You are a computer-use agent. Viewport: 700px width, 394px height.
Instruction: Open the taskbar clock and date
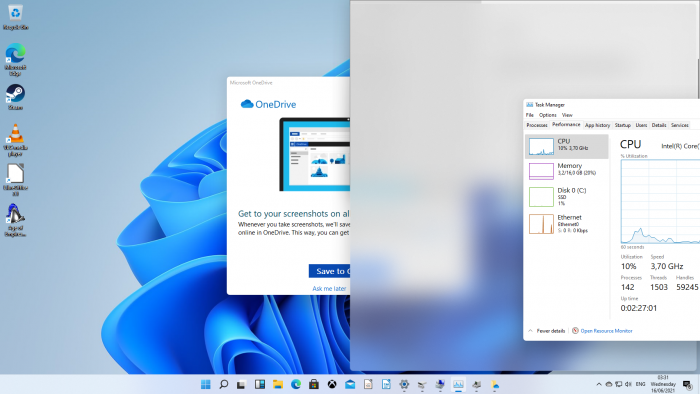click(x=663, y=384)
